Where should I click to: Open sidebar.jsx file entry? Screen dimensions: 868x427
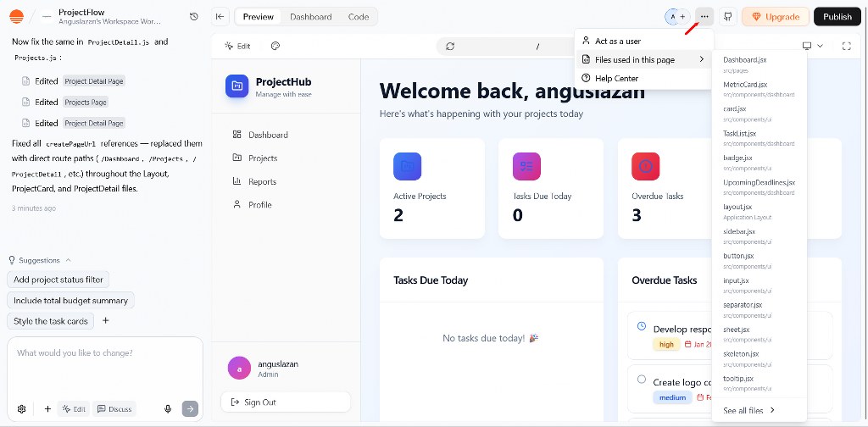(759, 236)
